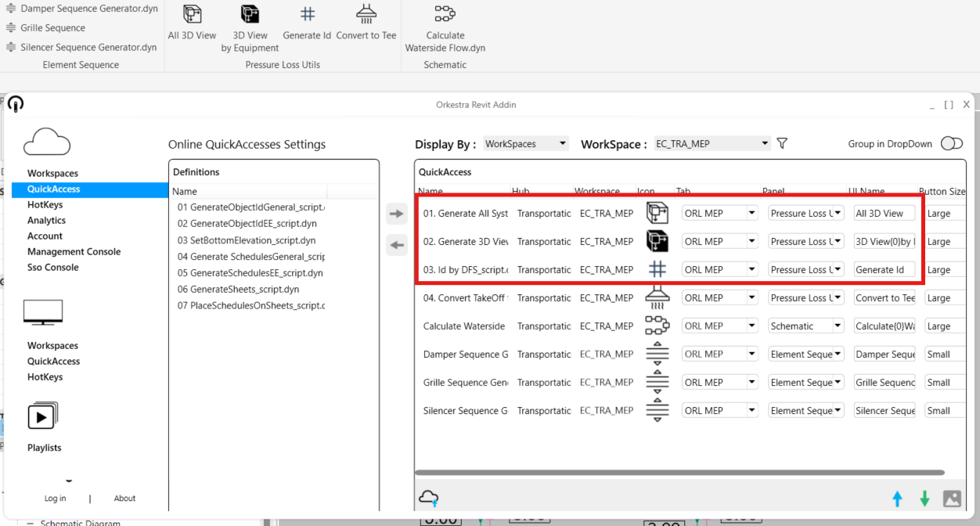Open Schematic panel dropdown in Calculate Waterside row

pyautogui.click(x=806, y=326)
